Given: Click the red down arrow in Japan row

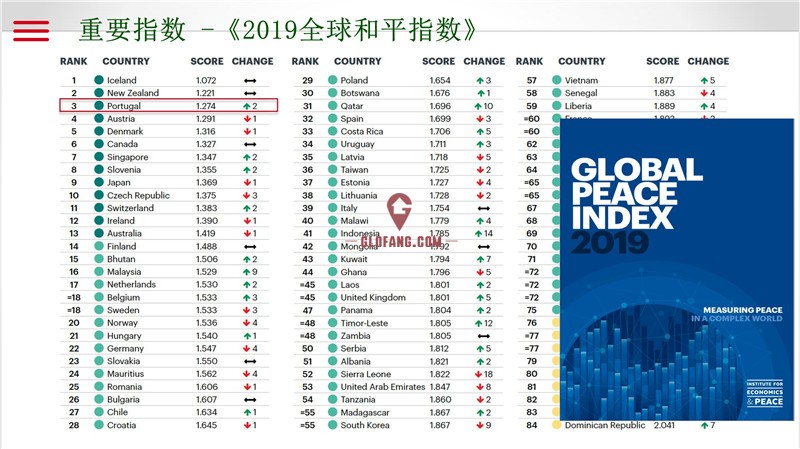Looking at the screenshot, I should (x=247, y=183).
